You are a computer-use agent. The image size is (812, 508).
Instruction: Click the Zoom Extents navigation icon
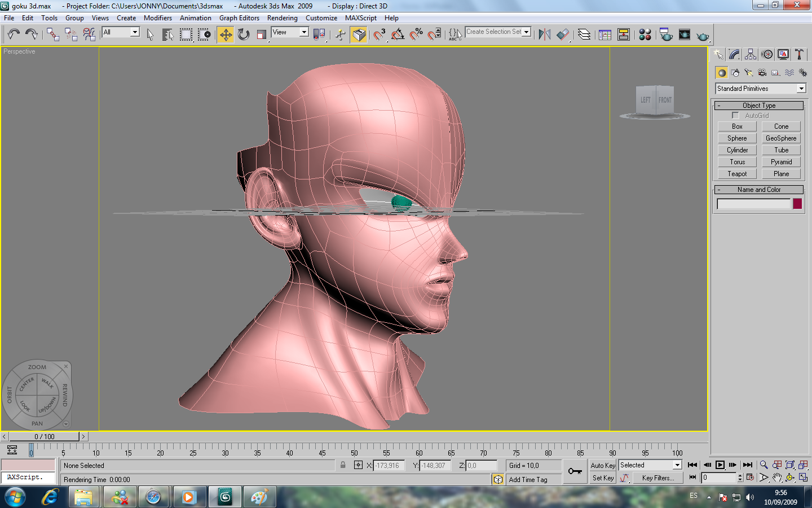click(x=790, y=465)
